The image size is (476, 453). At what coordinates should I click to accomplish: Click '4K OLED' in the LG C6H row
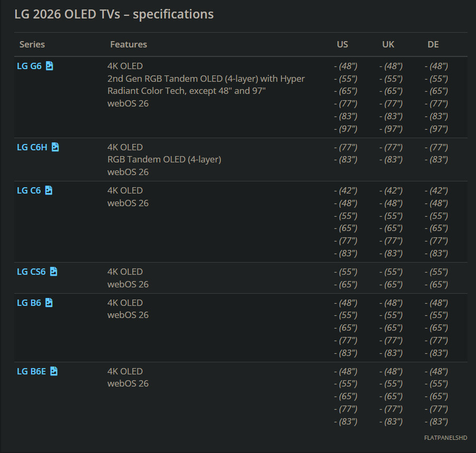coord(125,147)
